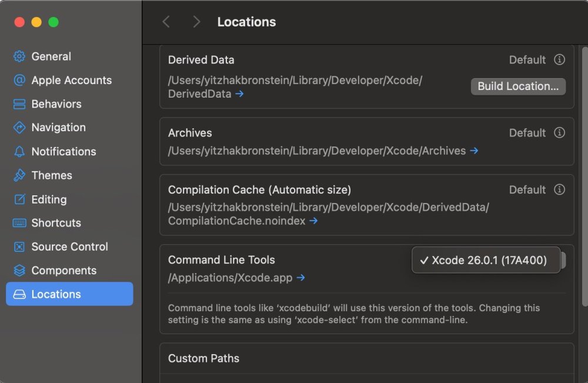Switch to the Behaviors pane
Viewport: 588px width, 383px height.
[x=69, y=104]
